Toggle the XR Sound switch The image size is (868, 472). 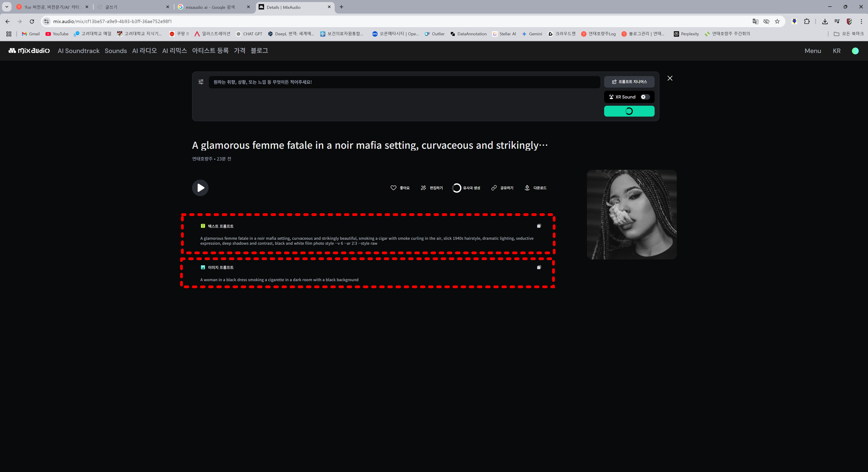pos(645,97)
